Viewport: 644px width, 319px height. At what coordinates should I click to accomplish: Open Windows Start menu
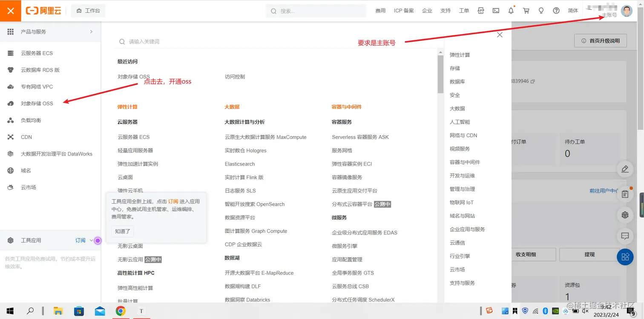coord(10,311)
